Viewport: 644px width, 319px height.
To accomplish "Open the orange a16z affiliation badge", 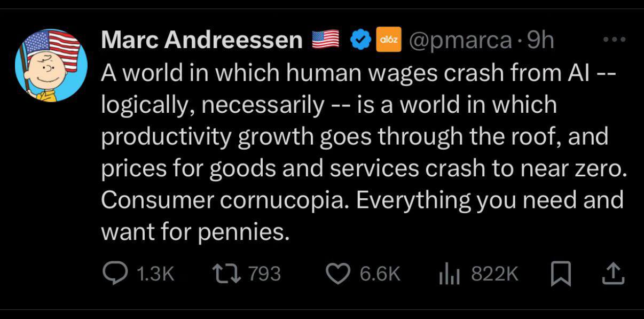I will [x=388, y=41].
